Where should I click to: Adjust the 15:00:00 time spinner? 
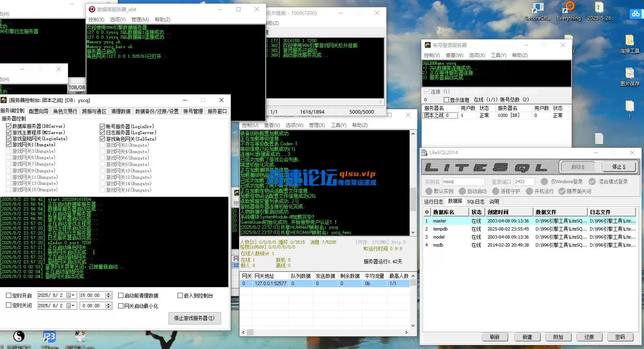click(x=108, y=295)
